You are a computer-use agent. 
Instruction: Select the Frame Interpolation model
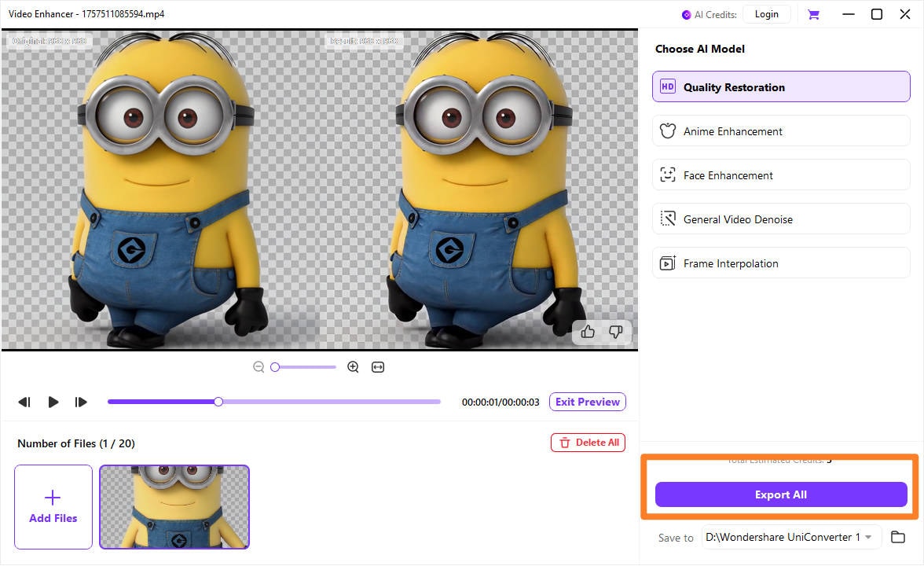tap(781, 263)
